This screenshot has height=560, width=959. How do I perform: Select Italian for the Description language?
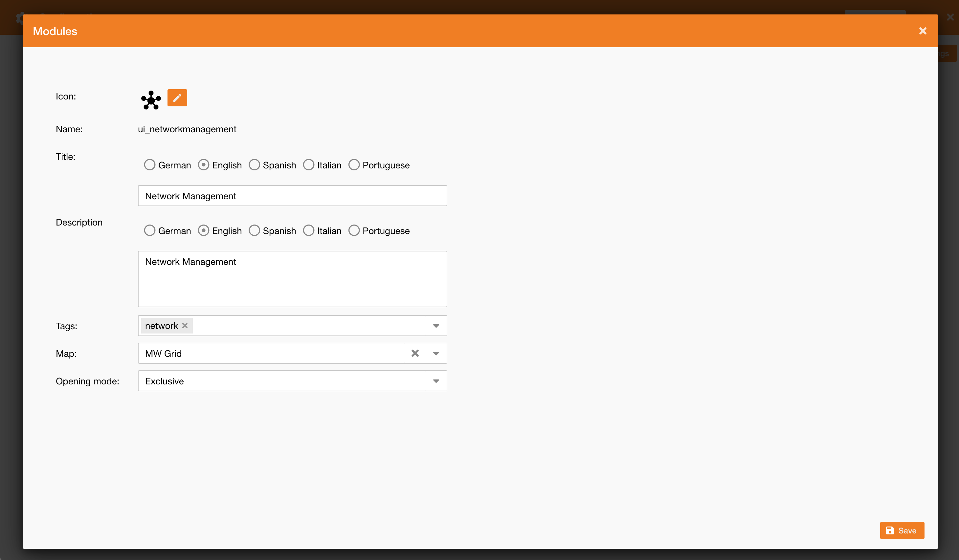pyautogui.click(x=309, y=230)
